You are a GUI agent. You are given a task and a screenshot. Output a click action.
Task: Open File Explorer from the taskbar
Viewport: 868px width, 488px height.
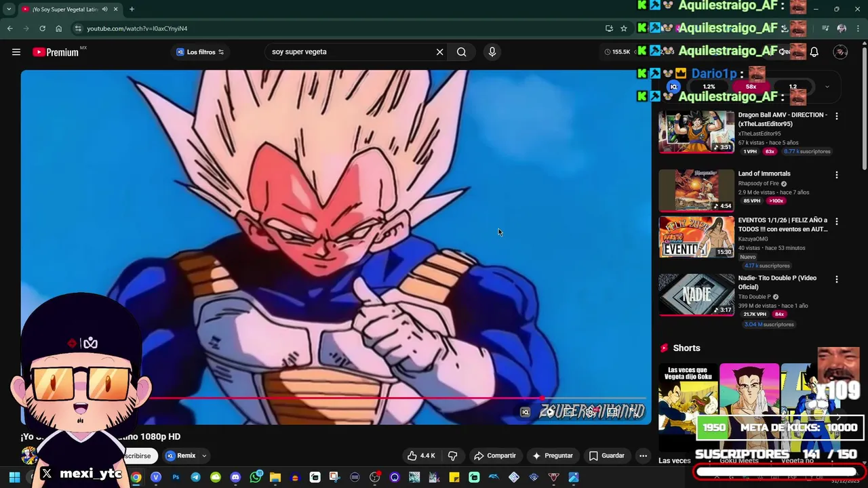click(275, 477)
